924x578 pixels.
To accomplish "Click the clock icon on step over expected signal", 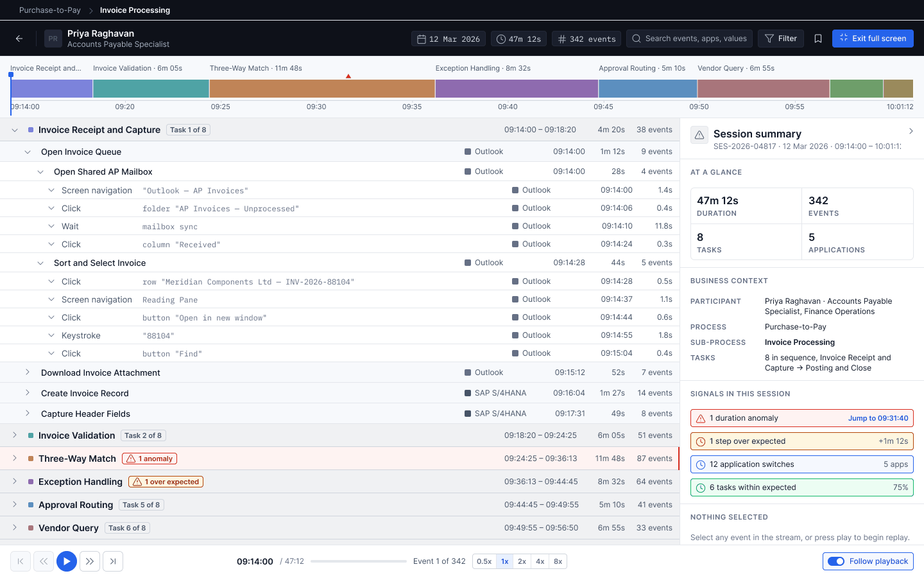I will (701, 441).
